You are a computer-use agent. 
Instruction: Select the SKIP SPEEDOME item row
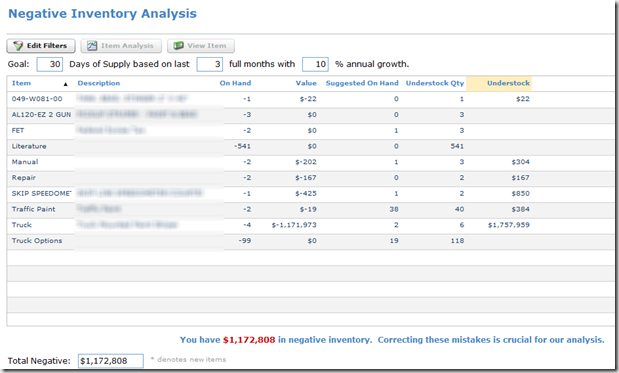[310, 193]
